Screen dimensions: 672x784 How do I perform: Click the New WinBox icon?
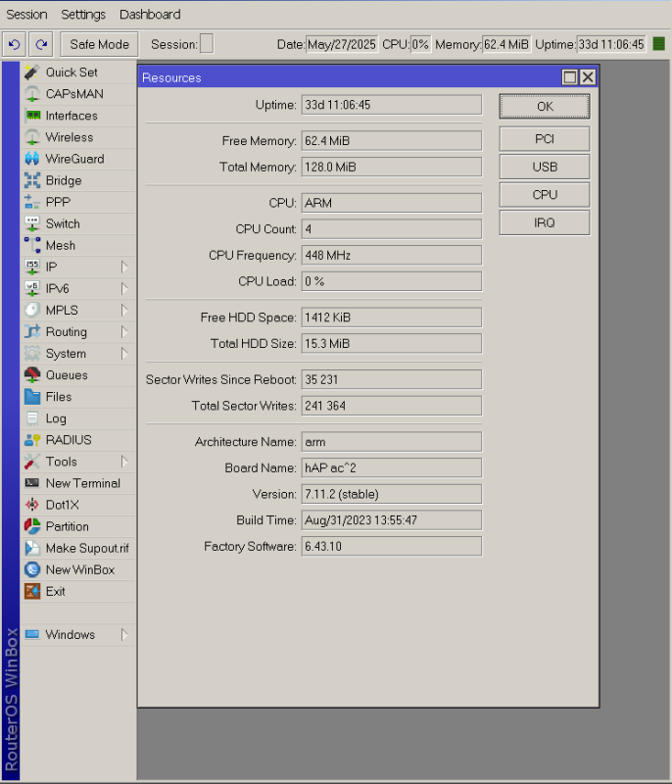(32, 569)
